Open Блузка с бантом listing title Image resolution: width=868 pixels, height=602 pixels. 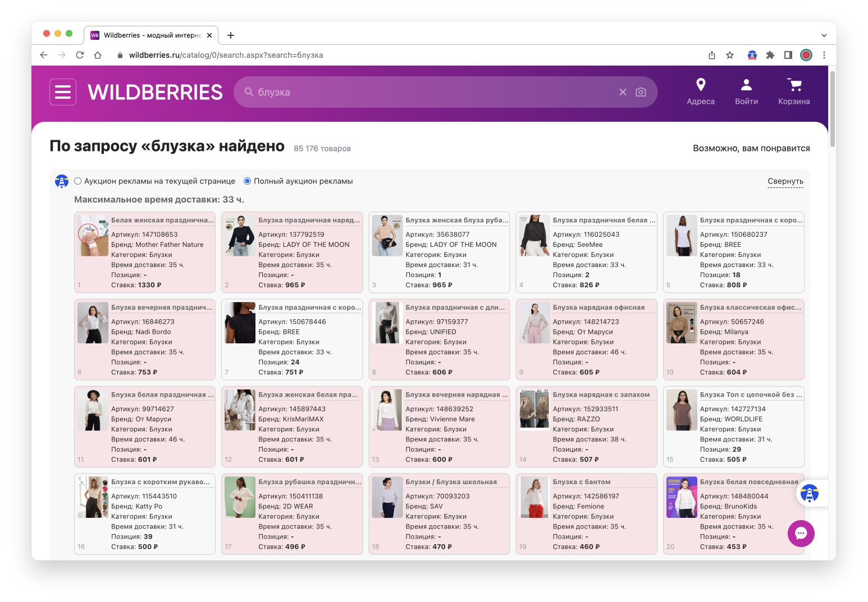coord(582,482)
